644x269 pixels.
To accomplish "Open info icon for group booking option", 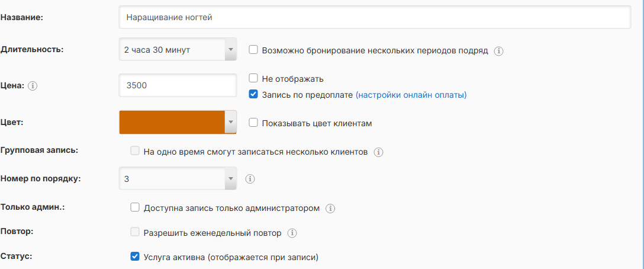I will (378, 152).
